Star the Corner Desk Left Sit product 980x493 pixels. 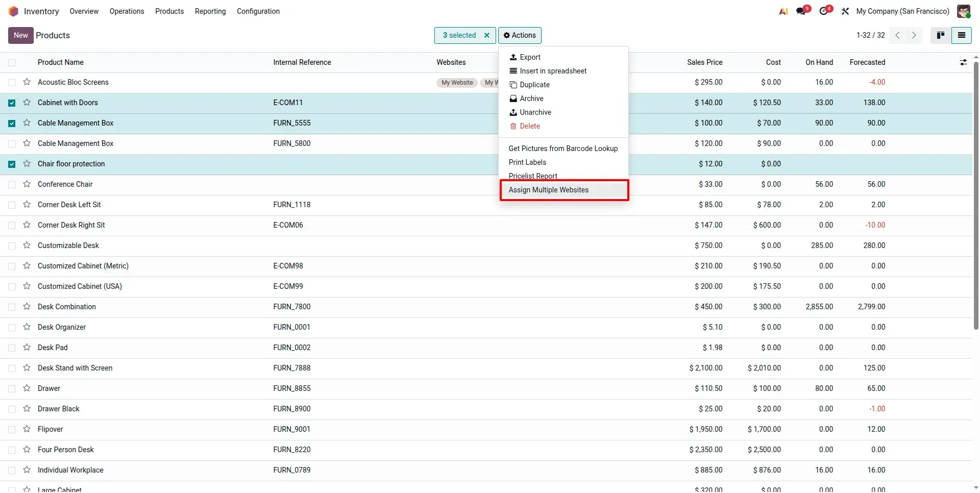click(x=27, y=205)
